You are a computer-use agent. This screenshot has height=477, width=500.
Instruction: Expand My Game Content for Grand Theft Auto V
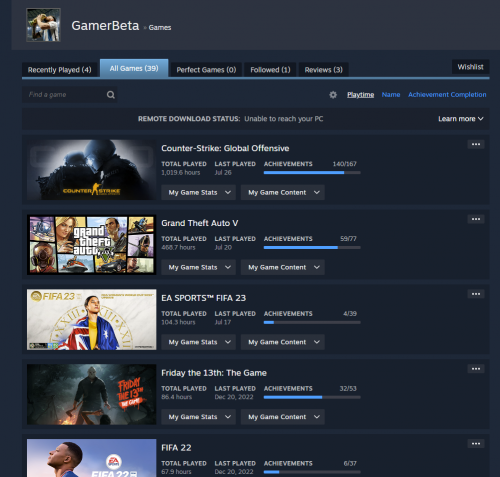283,267
